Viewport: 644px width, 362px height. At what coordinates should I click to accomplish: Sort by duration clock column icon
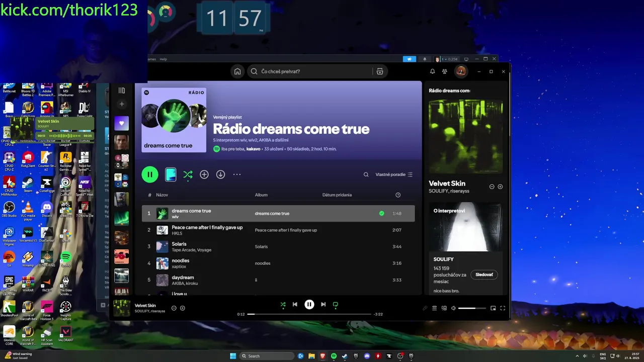[398, 195]
